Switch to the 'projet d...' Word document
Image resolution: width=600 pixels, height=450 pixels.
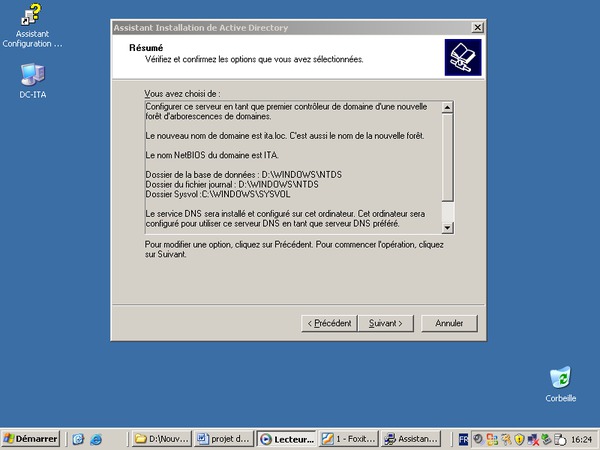point(224,439)
